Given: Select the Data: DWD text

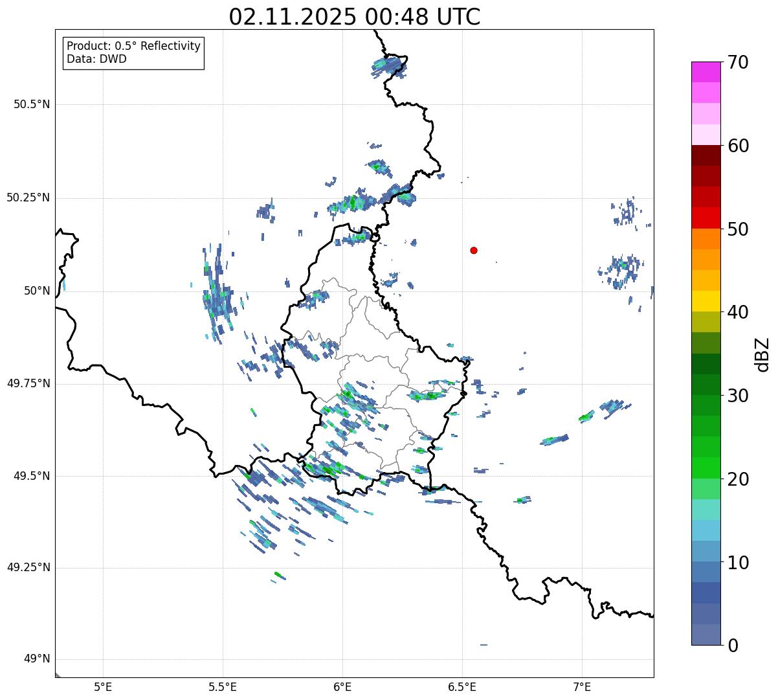Looking at the screenshot, I should click(96, 59).
